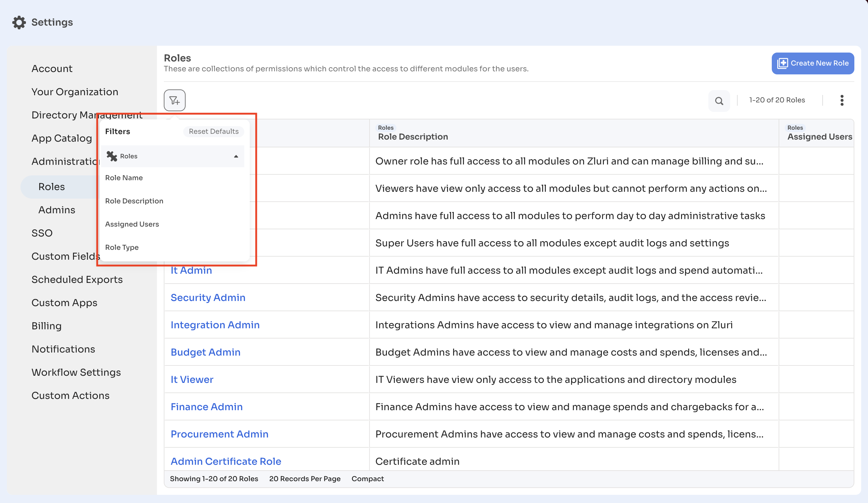Viewport: 868px width, 503px height.
Task: Expand the Role Name filter
Action: tap(124, 178)
